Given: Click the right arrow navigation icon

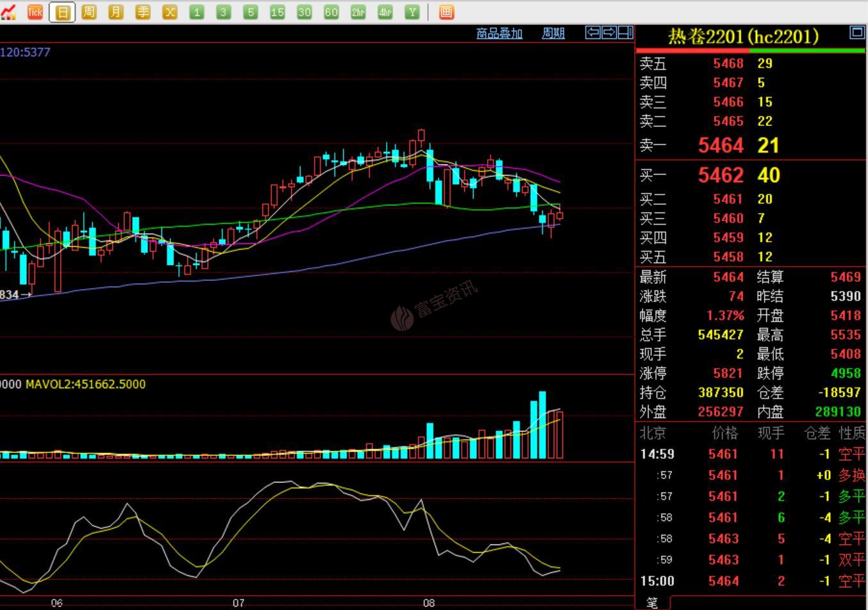Looking at the screenshot, I should click(x=609, y=32).
